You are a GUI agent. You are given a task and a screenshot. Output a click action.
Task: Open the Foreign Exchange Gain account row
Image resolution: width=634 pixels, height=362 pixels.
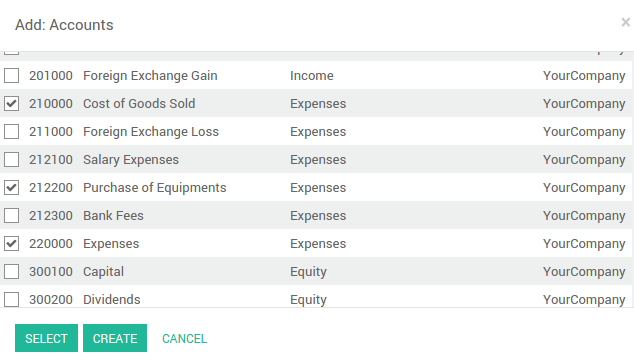click(316, 75)
